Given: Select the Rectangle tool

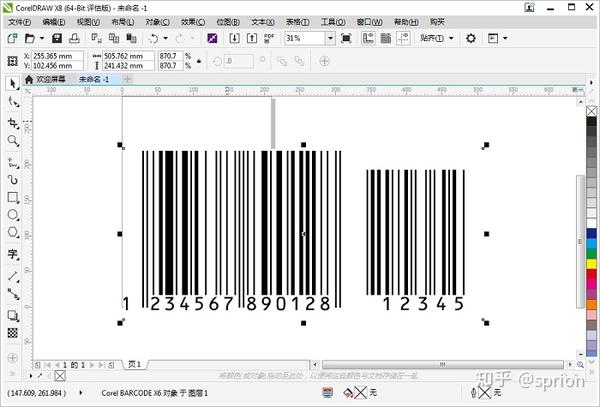Looking at the screenshot, I should [13, 197].
